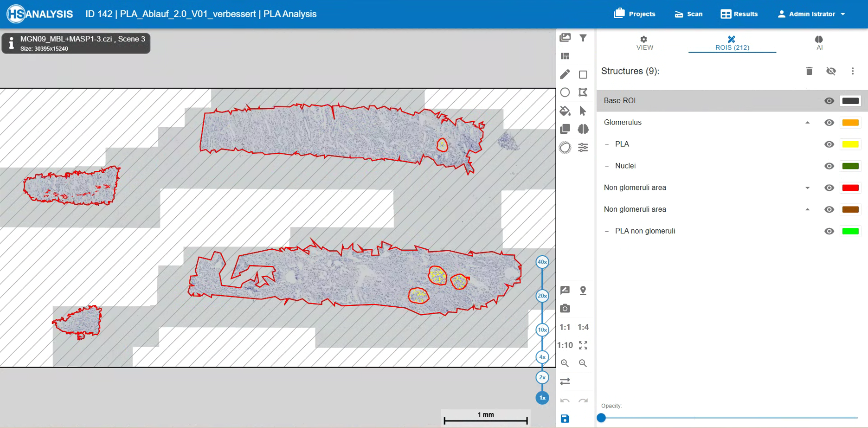The height and width of the screenshot is (428, 868).
Task: Hide the Glomerulus structure visibility
Action: [829, 123]
